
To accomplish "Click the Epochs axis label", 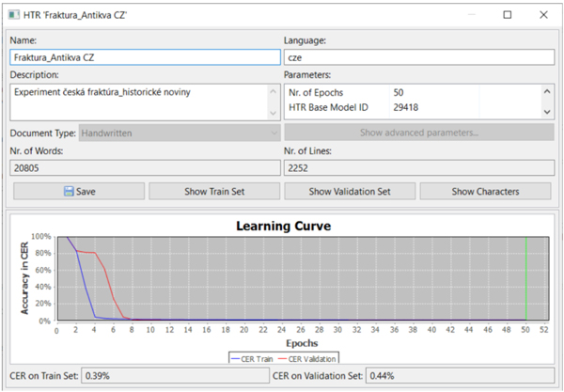I will 302,343.
